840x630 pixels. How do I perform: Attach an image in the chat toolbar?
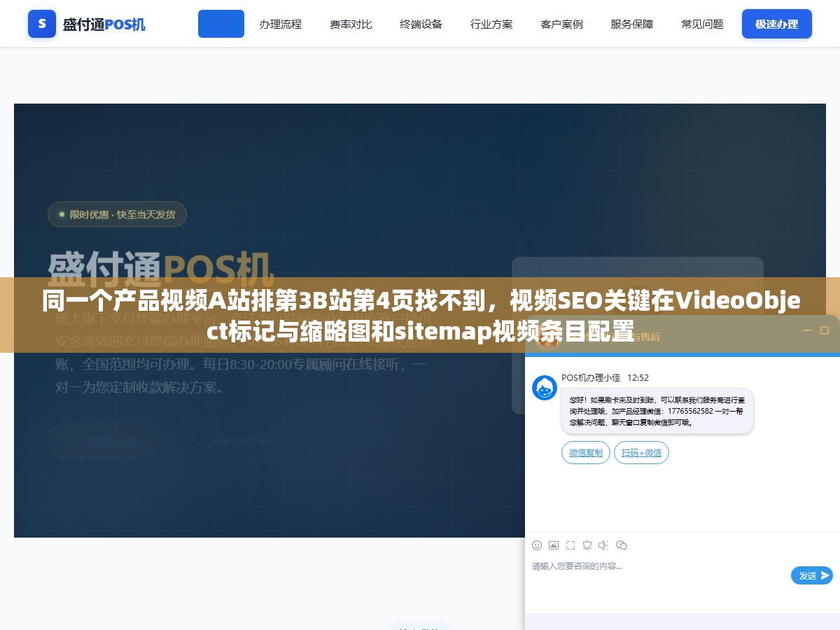click(554, 545)
